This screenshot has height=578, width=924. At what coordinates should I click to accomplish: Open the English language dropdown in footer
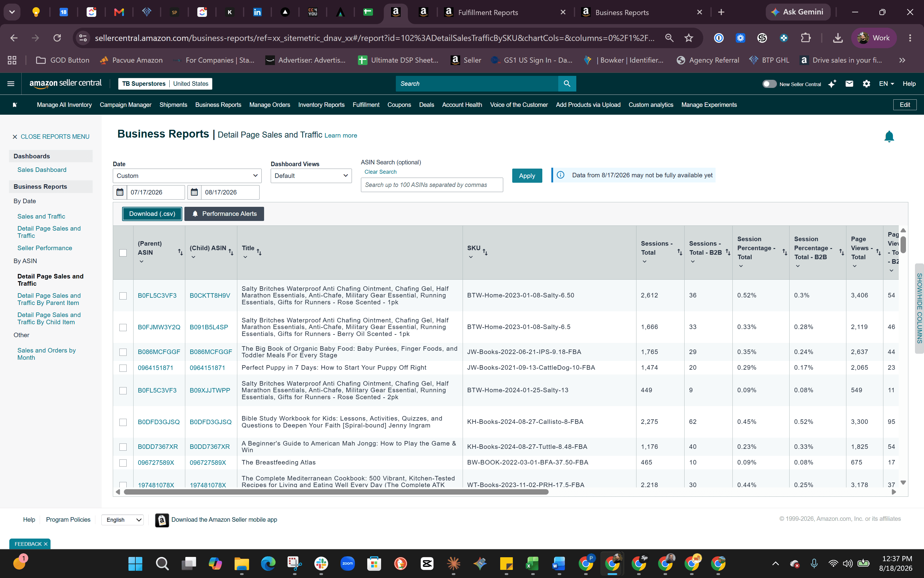click(x=122, y=520)
